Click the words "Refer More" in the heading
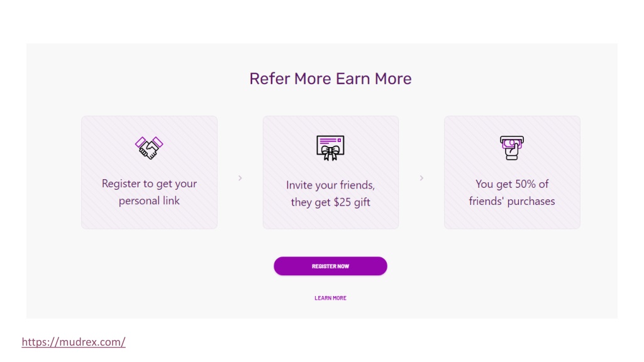The width and height of the screenshot is (644, 362). (290, 79)
